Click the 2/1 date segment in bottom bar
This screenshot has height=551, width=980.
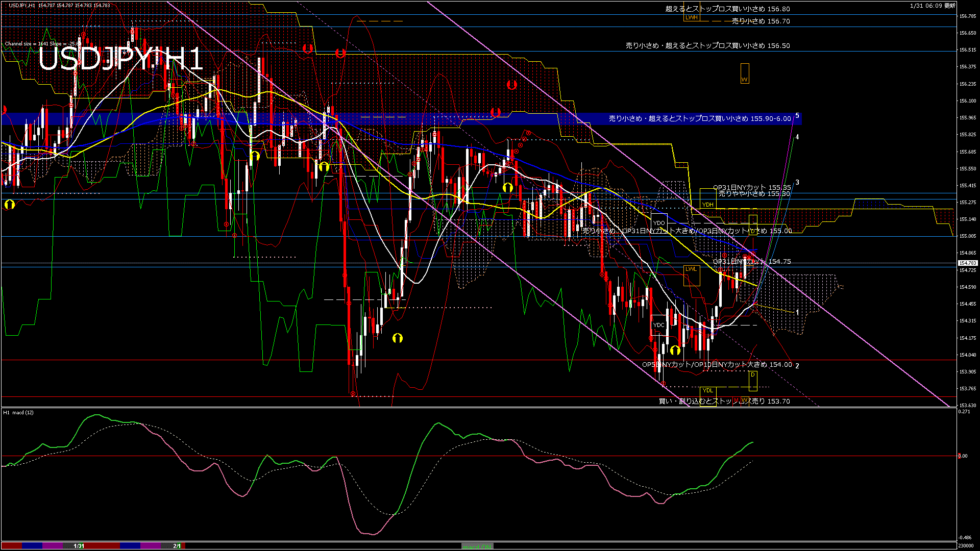click(177, 546)
